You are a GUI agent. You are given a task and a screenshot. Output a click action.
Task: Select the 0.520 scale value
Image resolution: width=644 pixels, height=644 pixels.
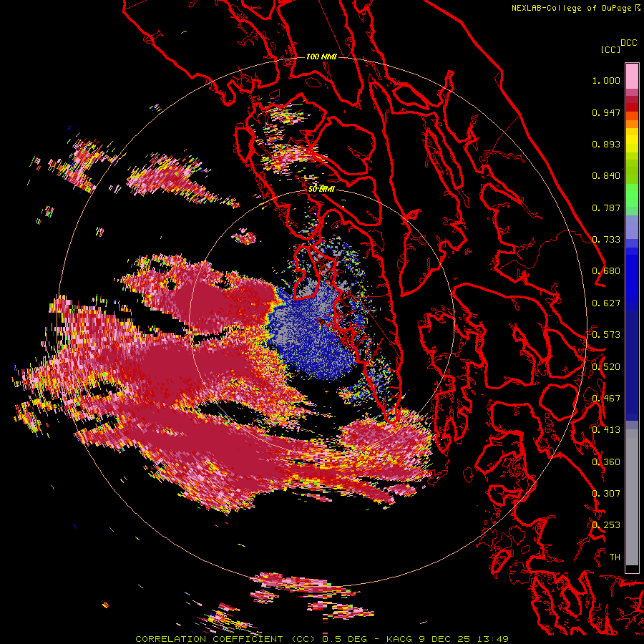point(606,366)
